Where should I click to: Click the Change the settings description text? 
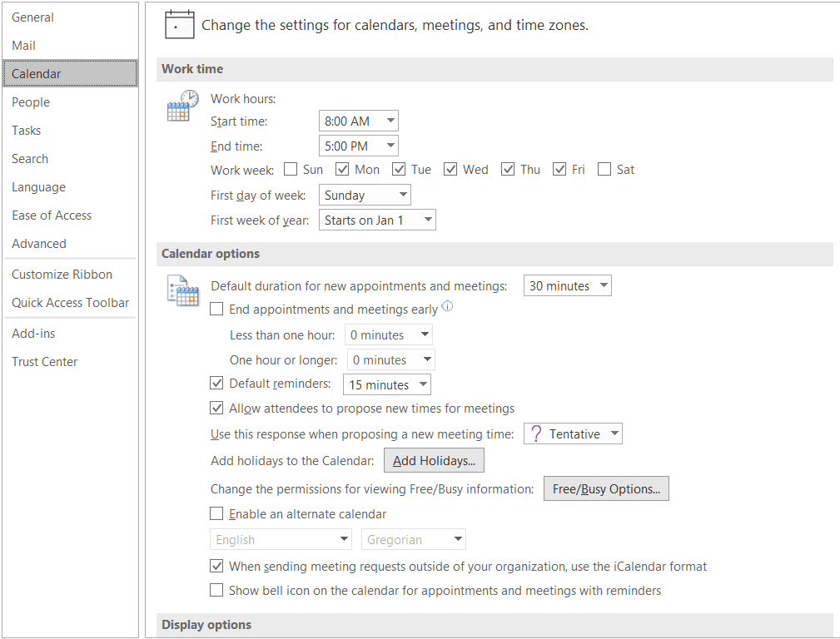click(395, 25)
